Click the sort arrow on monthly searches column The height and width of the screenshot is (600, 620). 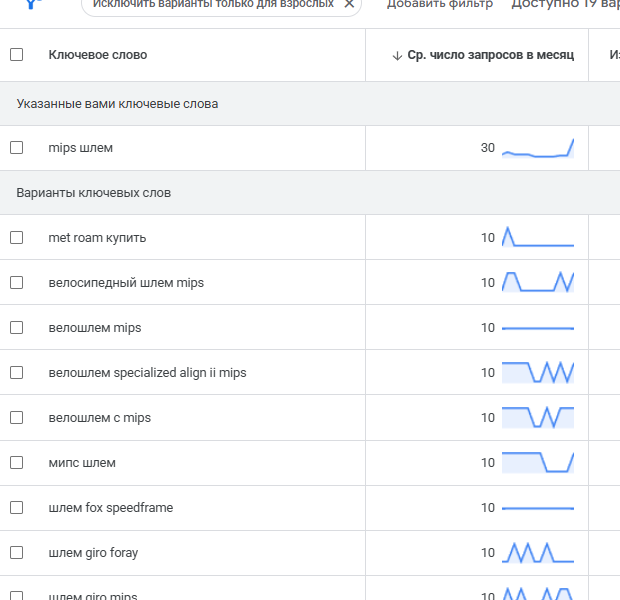(397, 55)
